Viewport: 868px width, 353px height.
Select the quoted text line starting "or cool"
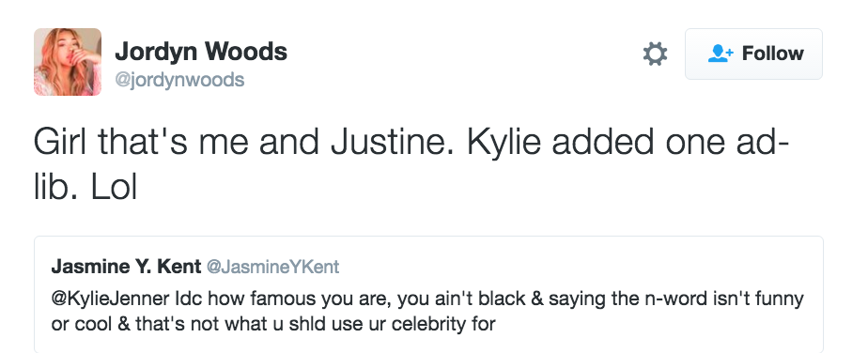click(273, 324)
